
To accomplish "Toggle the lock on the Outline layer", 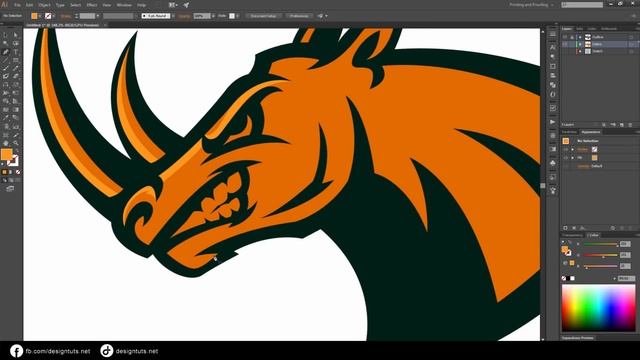I will 572,37.
